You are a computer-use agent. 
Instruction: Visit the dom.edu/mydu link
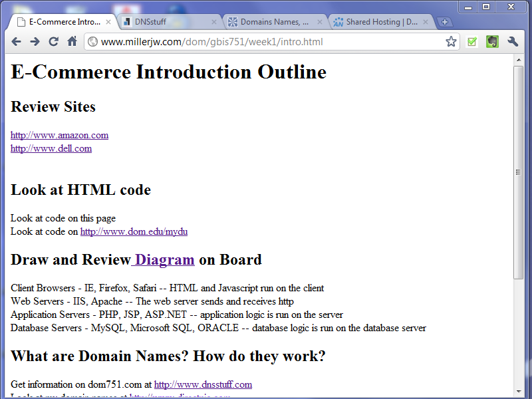pyautogui.click(x=134, y=231)
